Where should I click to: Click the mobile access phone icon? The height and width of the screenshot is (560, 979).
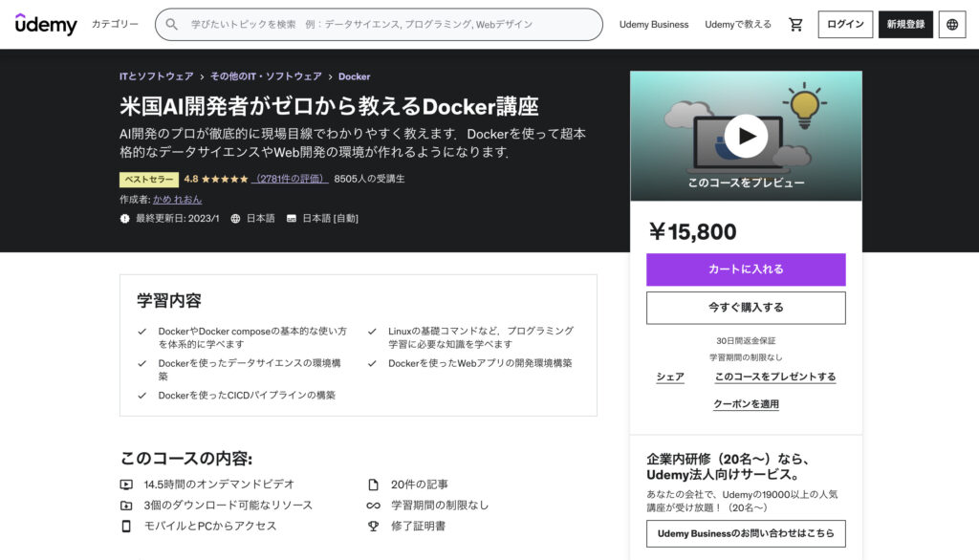(x=126, y=527)
